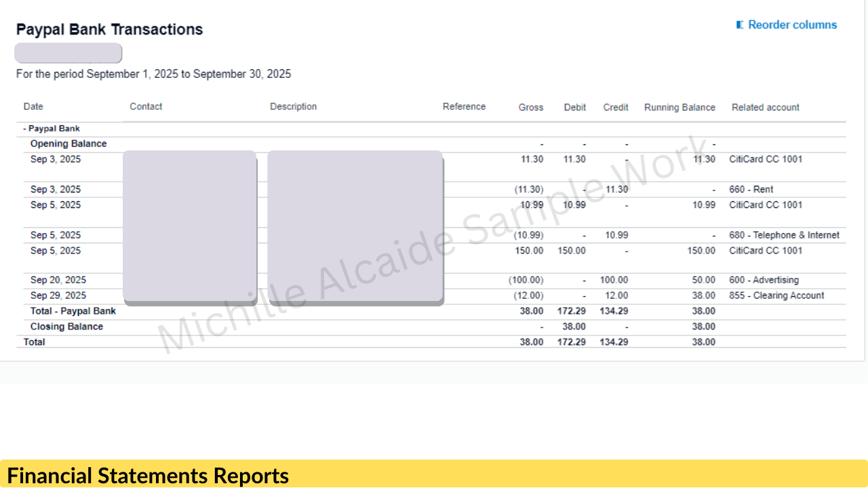Click the 'Sep 29, 2025' date
Image resolution: width=868 pixels, height=488 pixels.
[58, 296]
